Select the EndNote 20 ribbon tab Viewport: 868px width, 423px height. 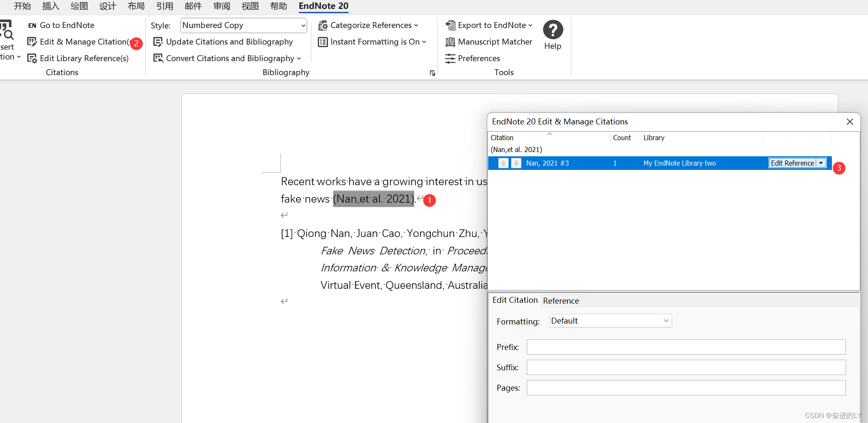pos(323,6)
